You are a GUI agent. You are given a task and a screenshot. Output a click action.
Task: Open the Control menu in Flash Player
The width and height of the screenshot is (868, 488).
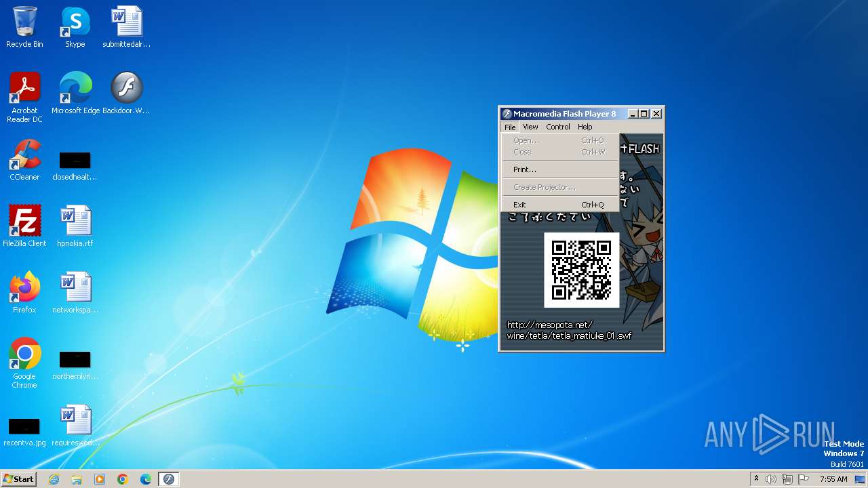tap(558, 127)
